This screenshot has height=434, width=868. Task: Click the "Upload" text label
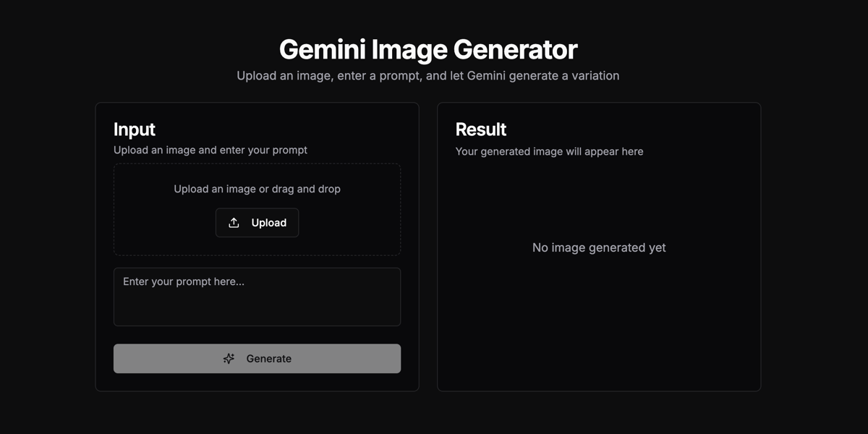pos(269,223)
